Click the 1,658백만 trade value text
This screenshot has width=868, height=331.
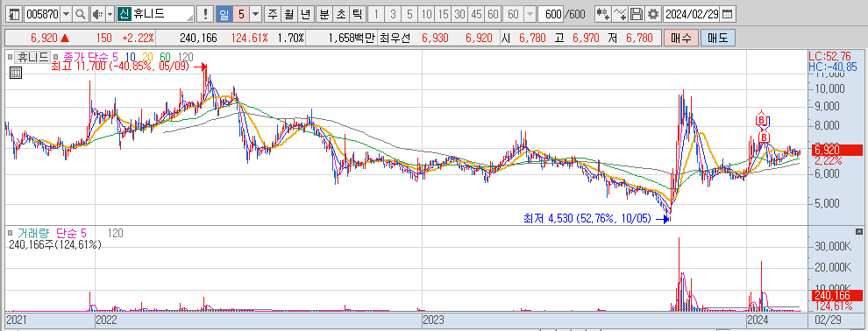(352, 39)
